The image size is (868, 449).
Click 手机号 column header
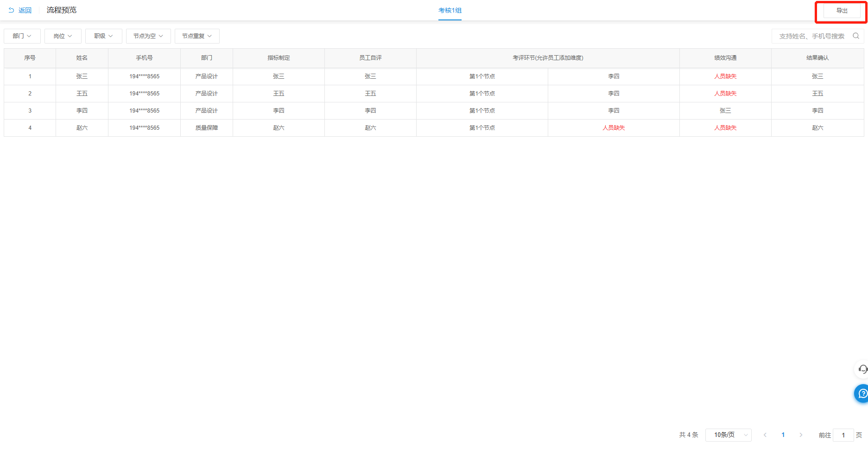click(x=145, y=58)
